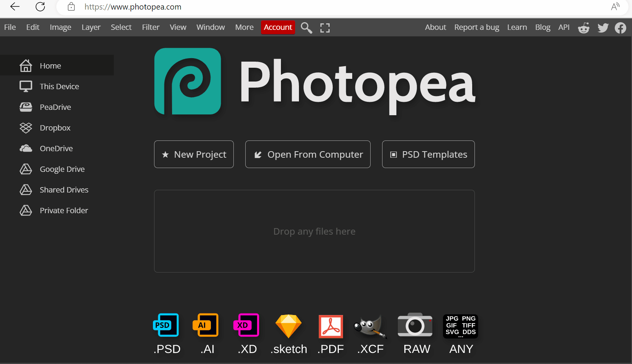Open the Learn link
Viewport: 632px width, 364px height.
click(517, 27)
